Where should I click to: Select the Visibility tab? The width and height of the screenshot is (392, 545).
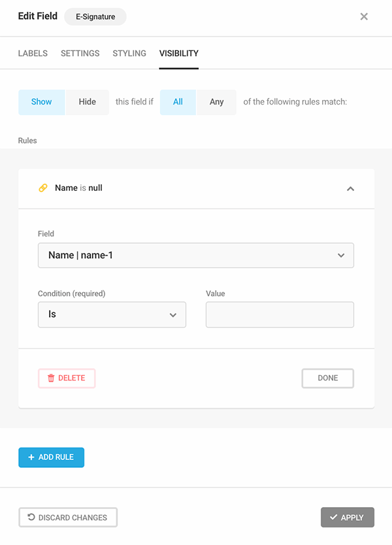click(x=178, y=53)
